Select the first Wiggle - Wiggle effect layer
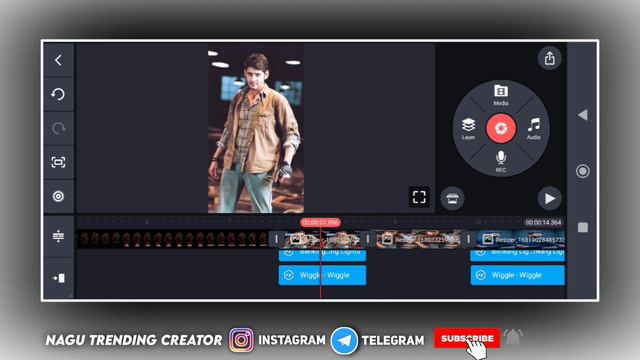640x360 pixels. pyautogui.click(x=322, y=275)
